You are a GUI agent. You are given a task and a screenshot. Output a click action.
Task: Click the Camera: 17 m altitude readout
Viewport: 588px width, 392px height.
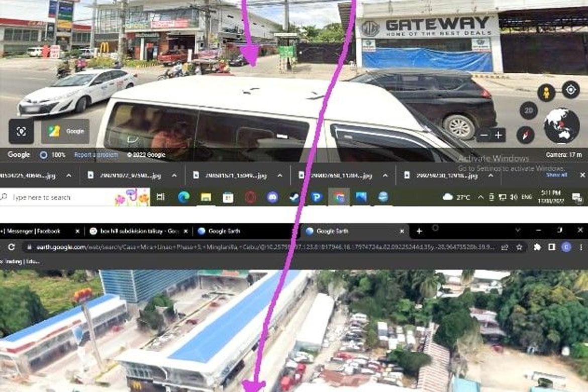564,155
